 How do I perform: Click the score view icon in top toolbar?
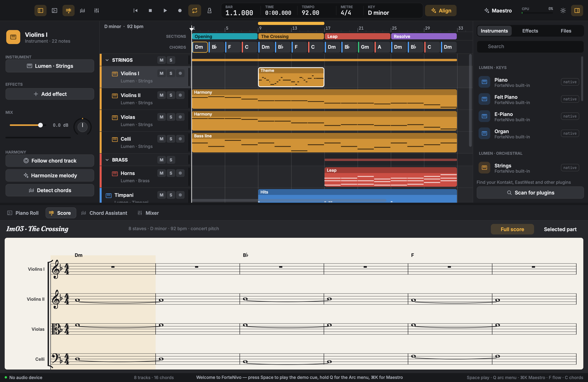(x=68, y=10)
